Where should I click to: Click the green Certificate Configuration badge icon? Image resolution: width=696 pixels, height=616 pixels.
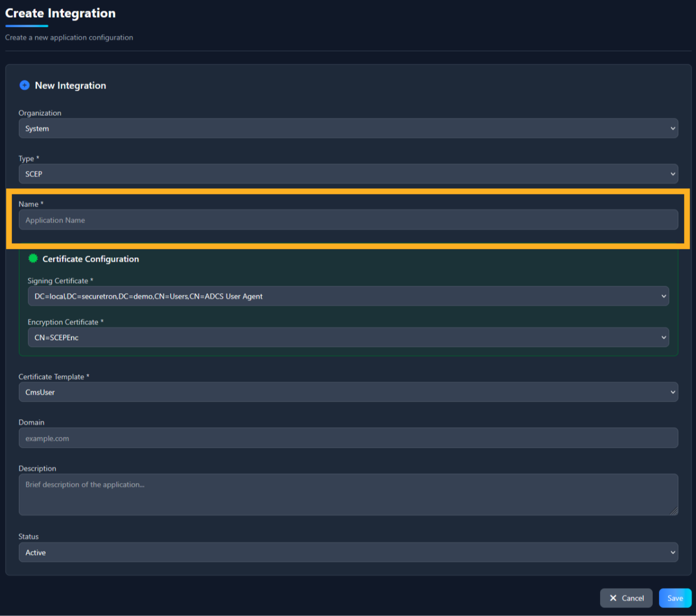click(33, 258)
